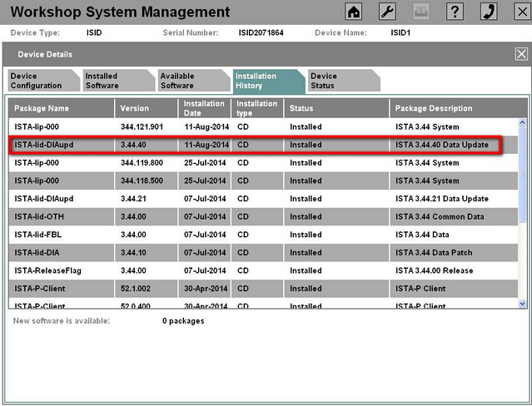532x406 pixels.
Task: Switch to the Device Configuration tab
Action: pyautogui.click(x=43, y=81)
